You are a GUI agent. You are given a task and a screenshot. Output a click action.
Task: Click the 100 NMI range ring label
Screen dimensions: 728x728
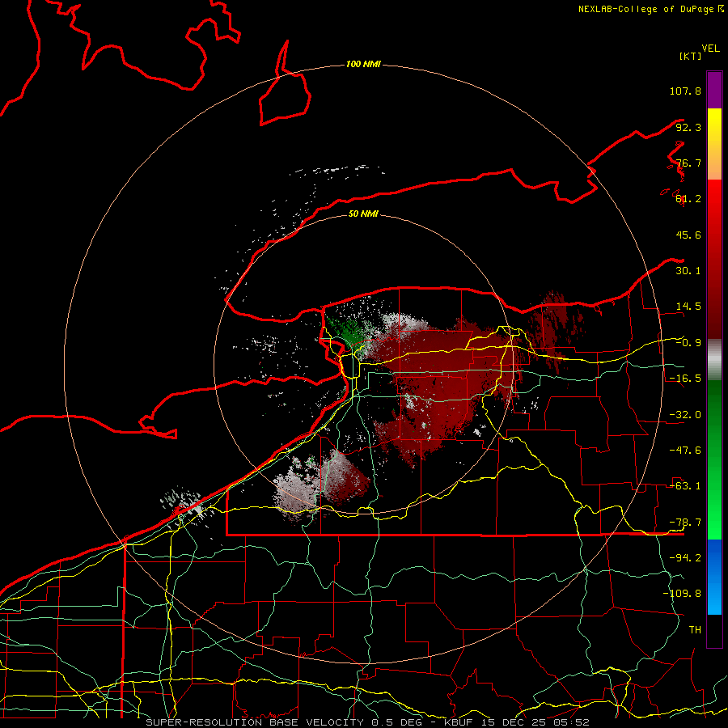363,64
